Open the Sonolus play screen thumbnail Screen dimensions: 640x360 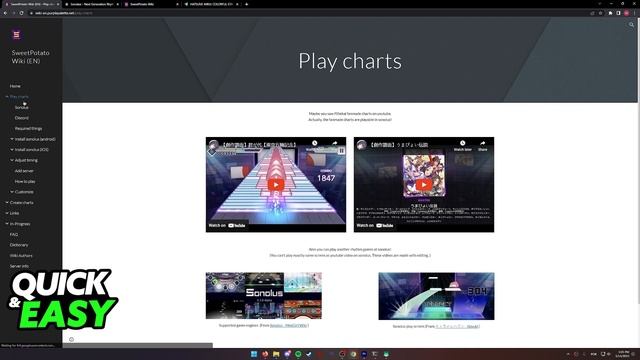(436, 296)
